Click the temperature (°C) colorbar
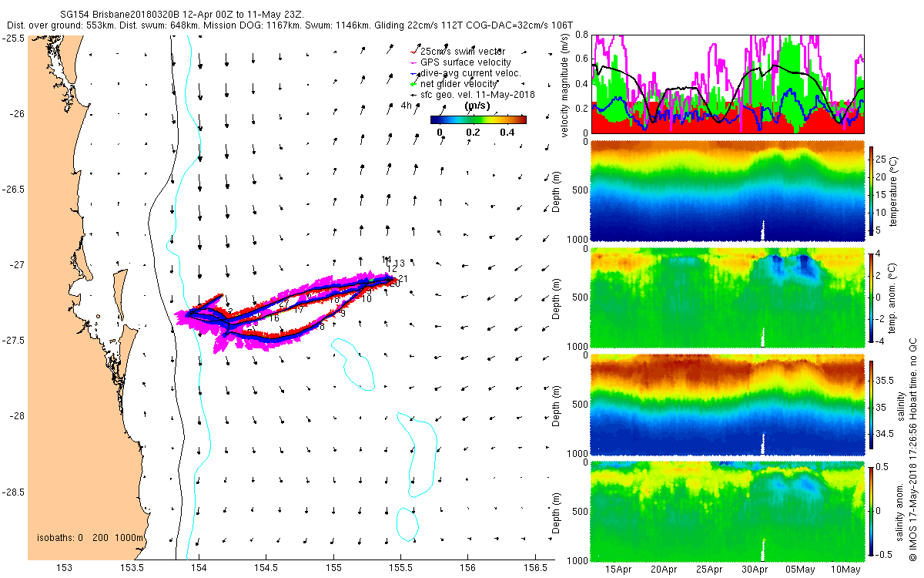This screenshot has height=578, width=924. (x=872, y=191)
